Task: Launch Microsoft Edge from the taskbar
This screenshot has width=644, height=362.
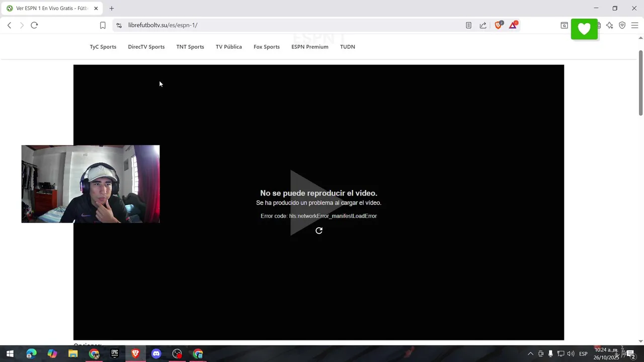Action: point(31,354)
